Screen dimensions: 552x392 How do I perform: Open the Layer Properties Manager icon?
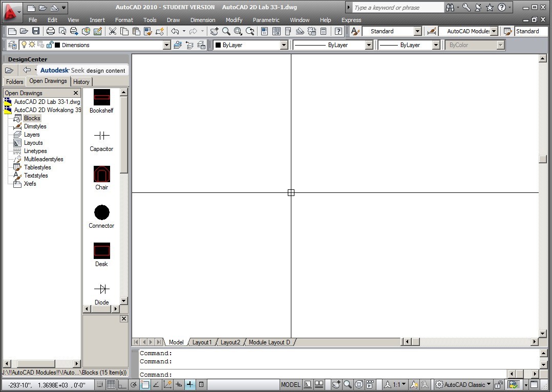pos(12,45)
